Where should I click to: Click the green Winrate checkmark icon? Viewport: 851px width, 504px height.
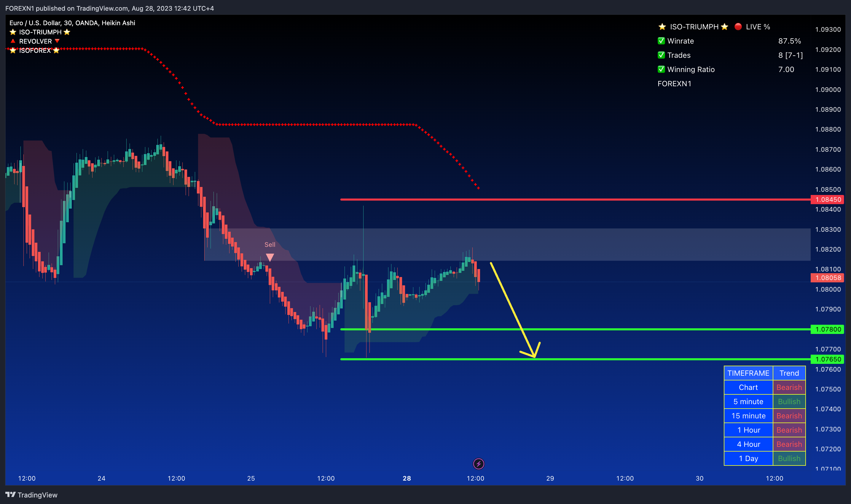coord(661,41)
